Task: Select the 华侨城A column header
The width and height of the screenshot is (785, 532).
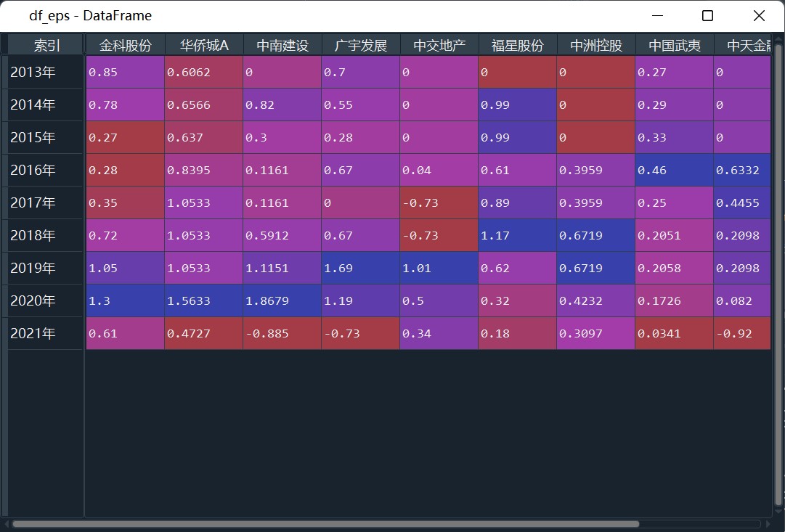Action: [204, 45]
